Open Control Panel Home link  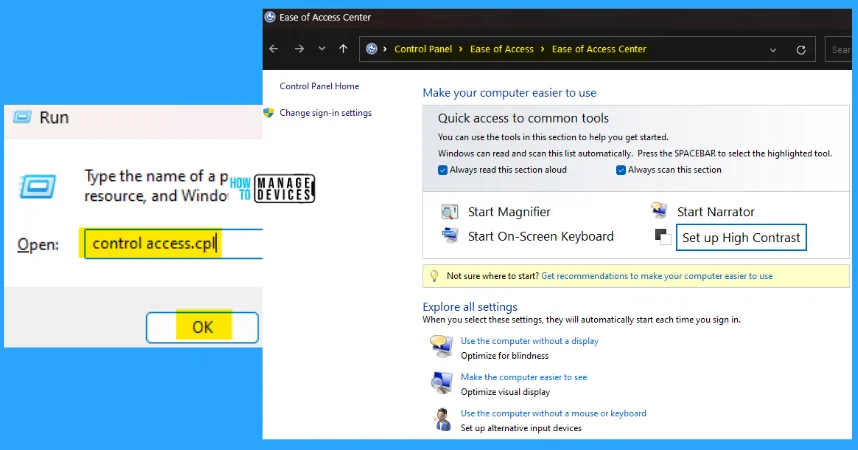319,86
